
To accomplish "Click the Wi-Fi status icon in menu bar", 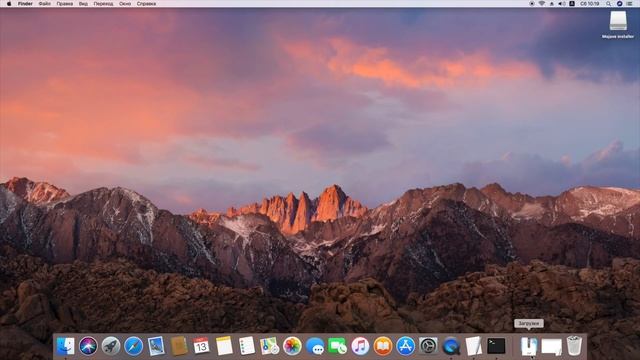I will (x=542, y=4).
